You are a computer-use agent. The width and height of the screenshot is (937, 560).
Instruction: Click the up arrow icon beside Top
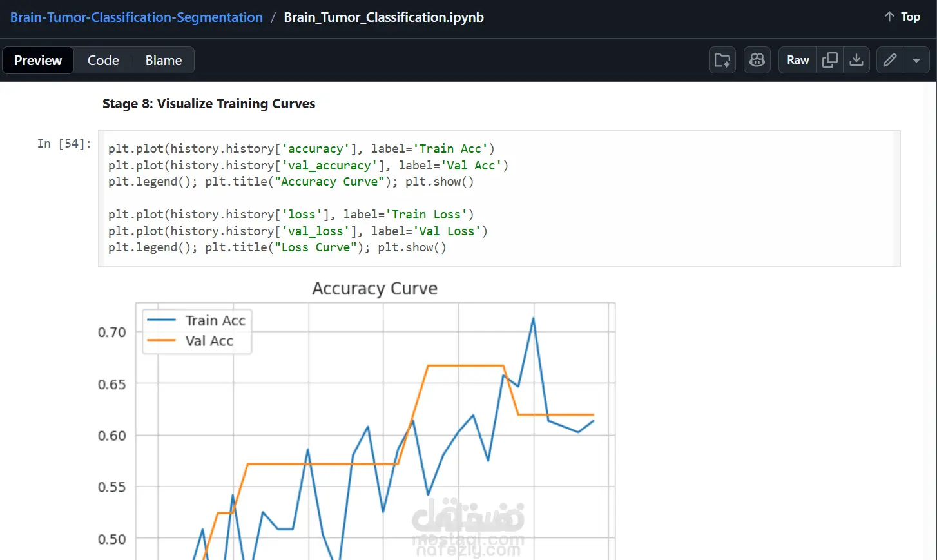point(889,17)
